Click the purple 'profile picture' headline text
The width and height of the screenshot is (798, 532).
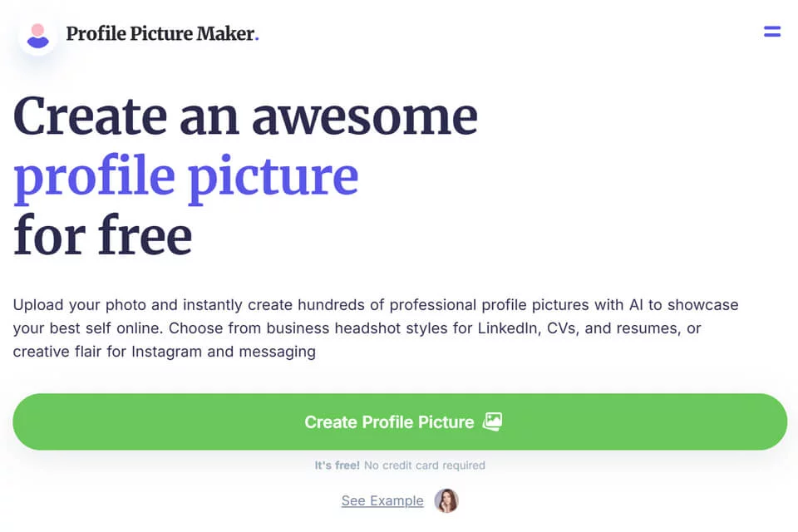(x=185, y=178)
